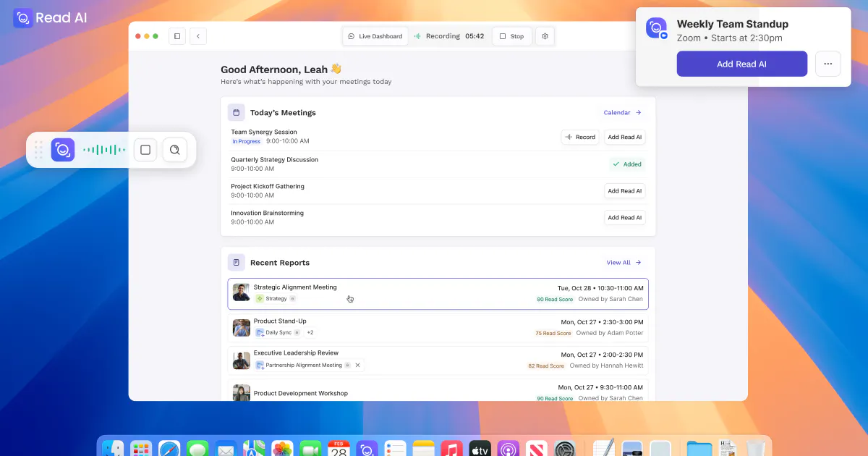Open Messages from the dock
Image resolution: width=868 pixels, height=456 pixels.
[x=197, y=449]
